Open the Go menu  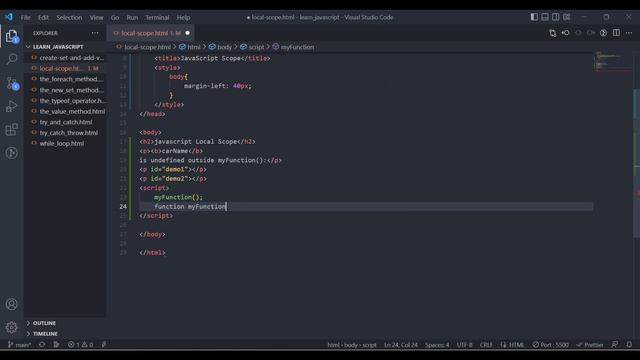tap(115, 18)
